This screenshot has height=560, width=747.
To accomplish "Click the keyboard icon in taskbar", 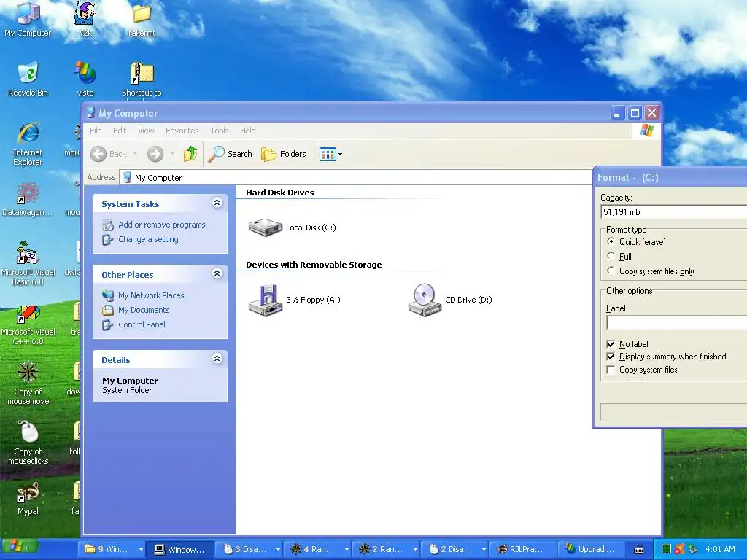I will click(639, 550).
